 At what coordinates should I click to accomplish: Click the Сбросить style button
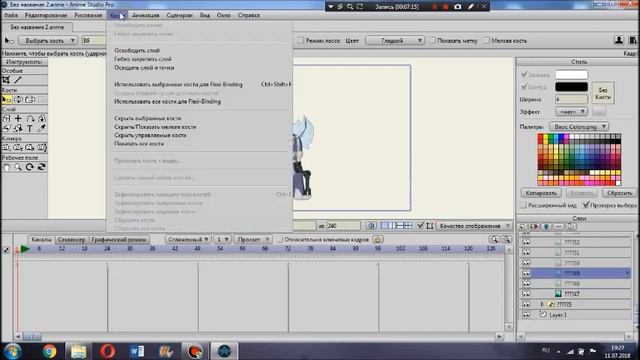click(x=619, y=193)
